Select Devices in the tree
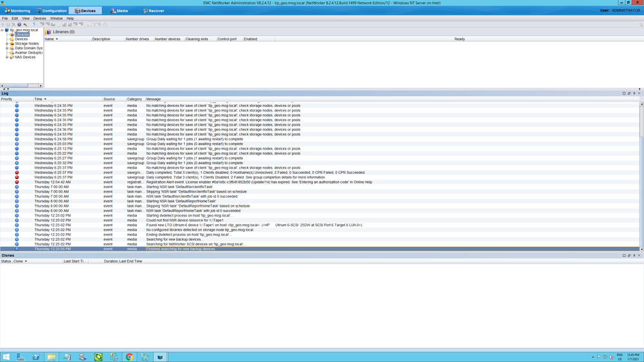This screenshot has height=362, width=644. pyautogui.click(x=21, y=39)
